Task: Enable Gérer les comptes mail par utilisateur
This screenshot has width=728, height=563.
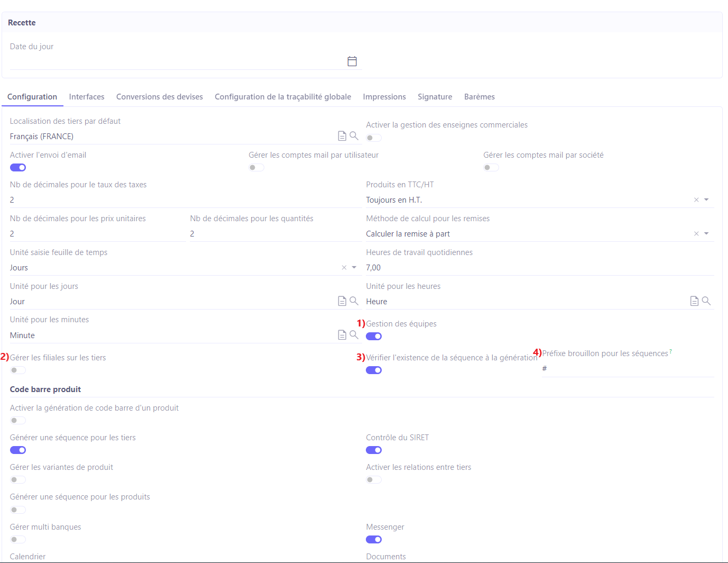Action: pyautogui.click(x=256, y=168)
